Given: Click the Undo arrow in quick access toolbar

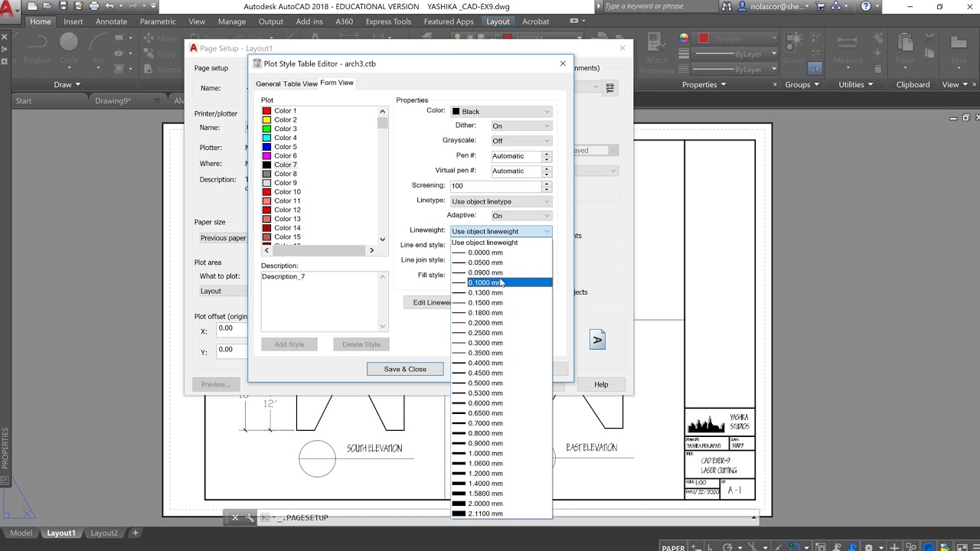Looking at the screenshot, I should [109, 6].
